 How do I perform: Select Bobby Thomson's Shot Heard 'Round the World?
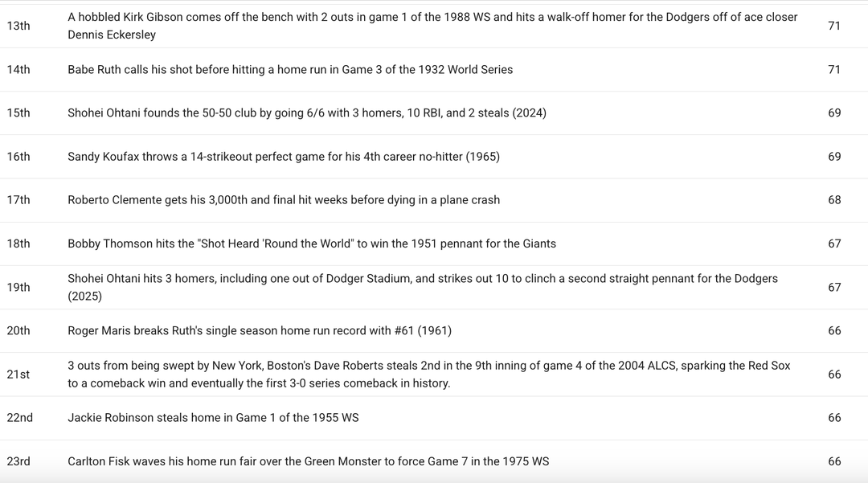(x=312, y=244)
